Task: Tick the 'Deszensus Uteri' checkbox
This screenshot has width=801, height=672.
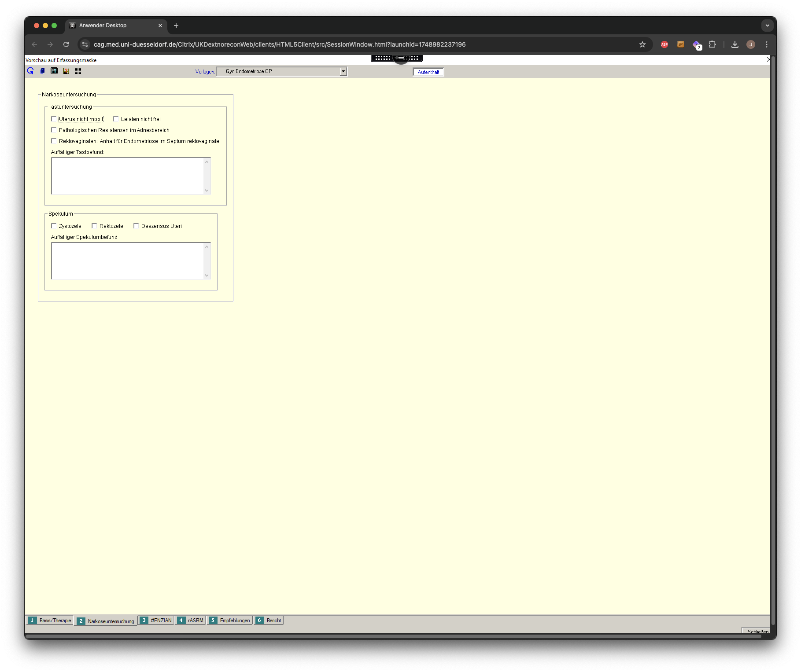Action: pyautogui.click(x=136, y=226)
